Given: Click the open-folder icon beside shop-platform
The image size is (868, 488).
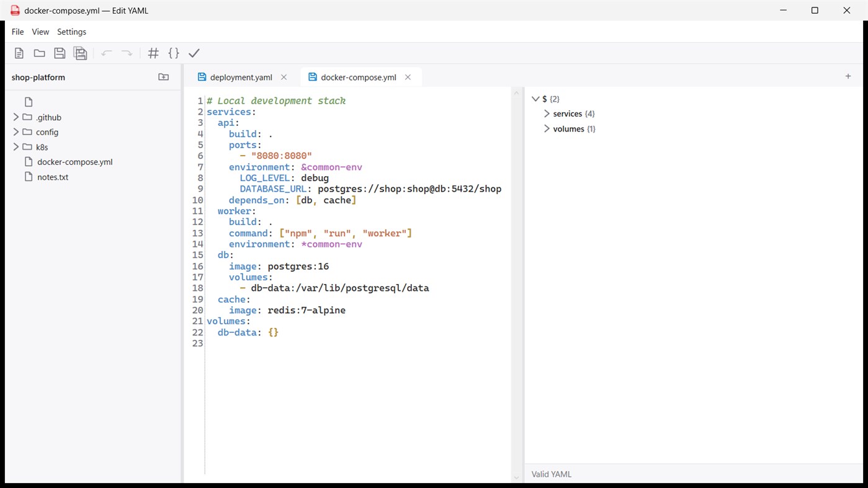Looking at the screenshot, I should pyautogui.click(x=163, y=77).
